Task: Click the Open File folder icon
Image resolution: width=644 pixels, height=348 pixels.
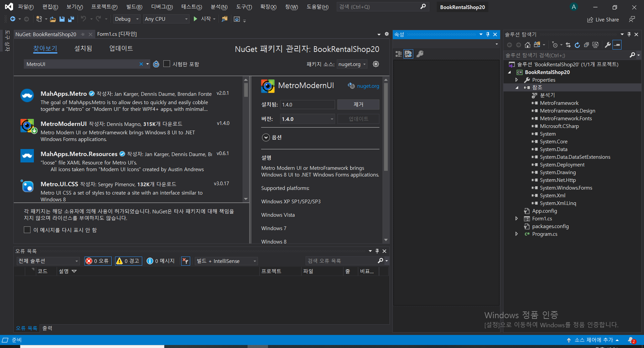Action: click(53, 19)
